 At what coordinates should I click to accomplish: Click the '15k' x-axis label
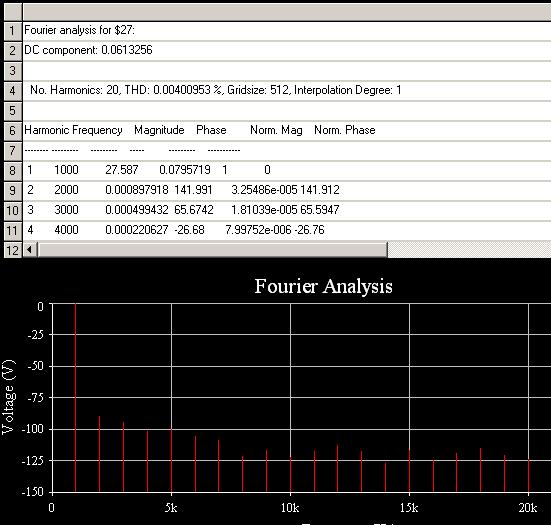(409, 508)
